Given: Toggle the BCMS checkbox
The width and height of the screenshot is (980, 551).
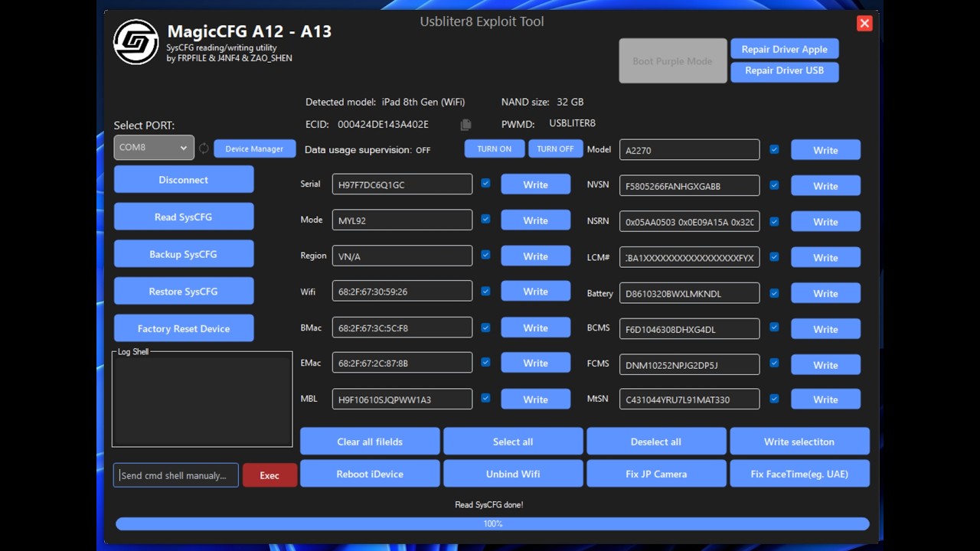Looking at the screenshot, I should point(774,328).
